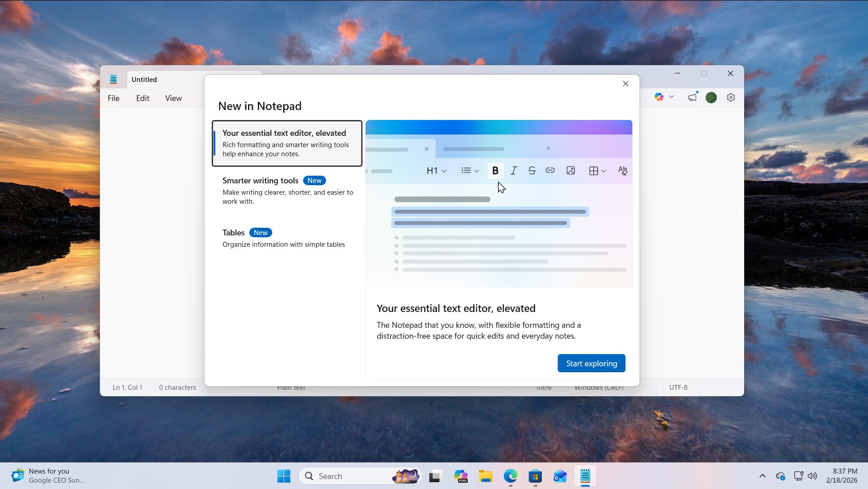Open the announcements megaphone icon
Viewport: 868px width, 489px height.
pos(692,97)
